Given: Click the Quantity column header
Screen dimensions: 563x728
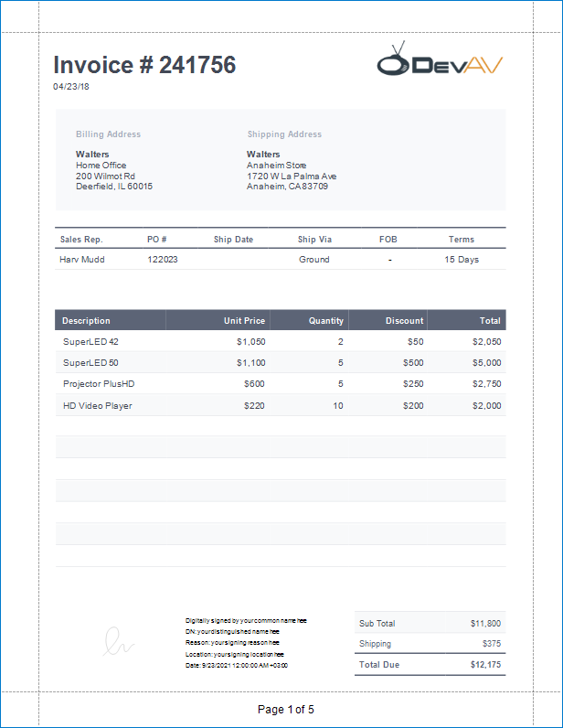Looking at the screenshot, I should tap(325, 321).
